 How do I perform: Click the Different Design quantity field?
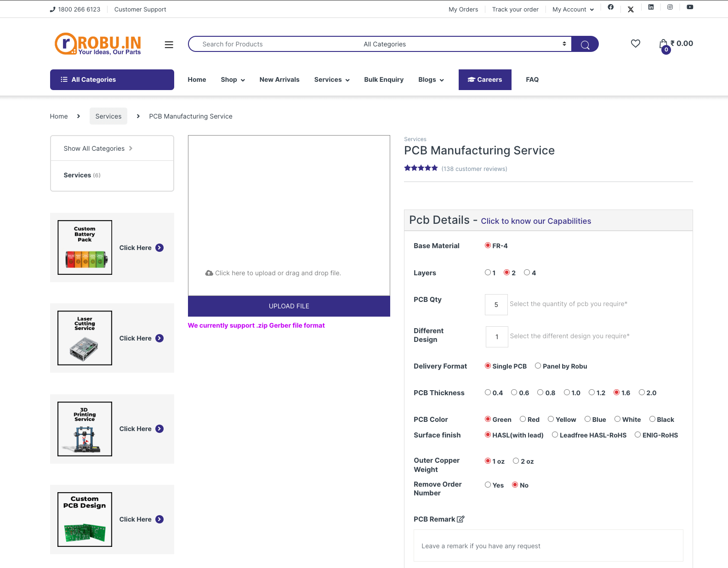point(497,337)
